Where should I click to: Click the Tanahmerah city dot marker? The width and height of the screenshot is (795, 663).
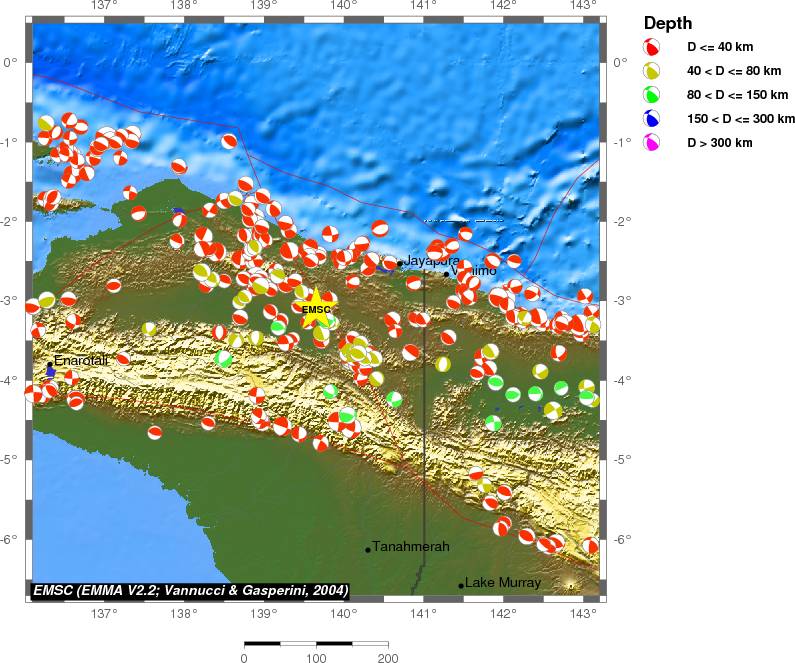click(x=368, y=549)
